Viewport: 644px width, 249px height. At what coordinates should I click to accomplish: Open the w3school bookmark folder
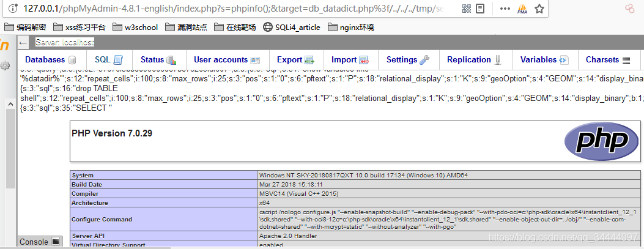tap(136, 27)
